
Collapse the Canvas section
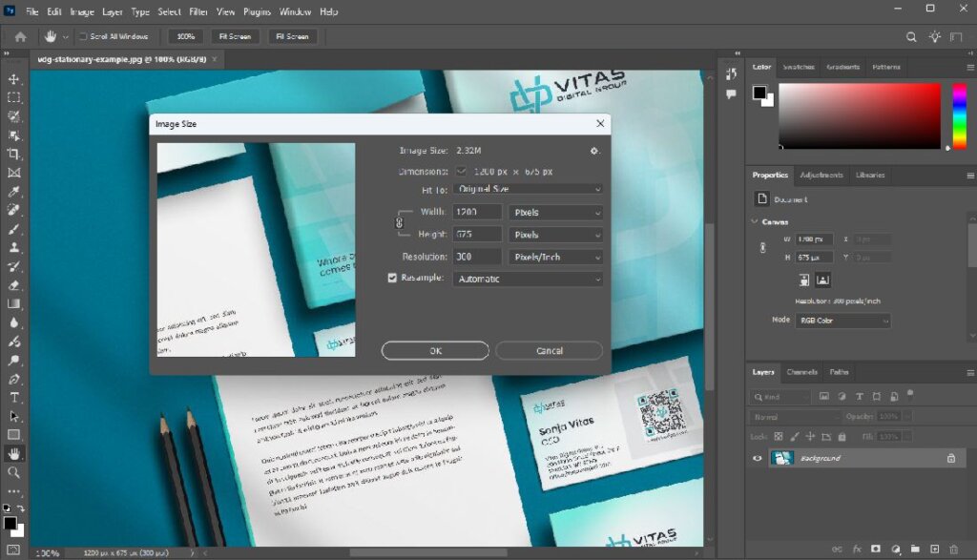(x=755, y=221)
